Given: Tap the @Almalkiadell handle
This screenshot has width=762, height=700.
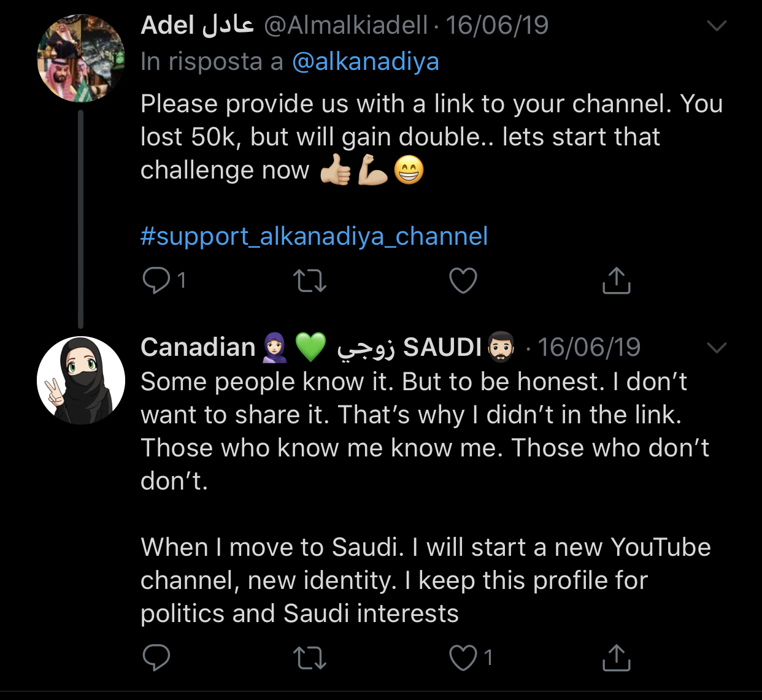Looking at the screenshot, I should click(345, 26).
